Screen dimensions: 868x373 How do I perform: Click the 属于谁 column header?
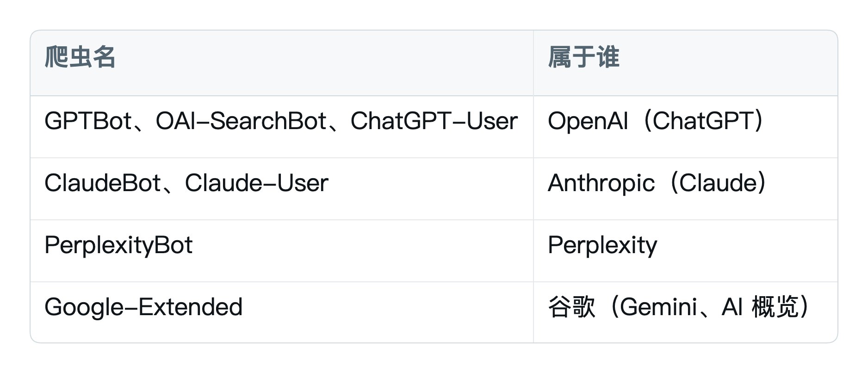pyautogui.click(x=583, y=57)
